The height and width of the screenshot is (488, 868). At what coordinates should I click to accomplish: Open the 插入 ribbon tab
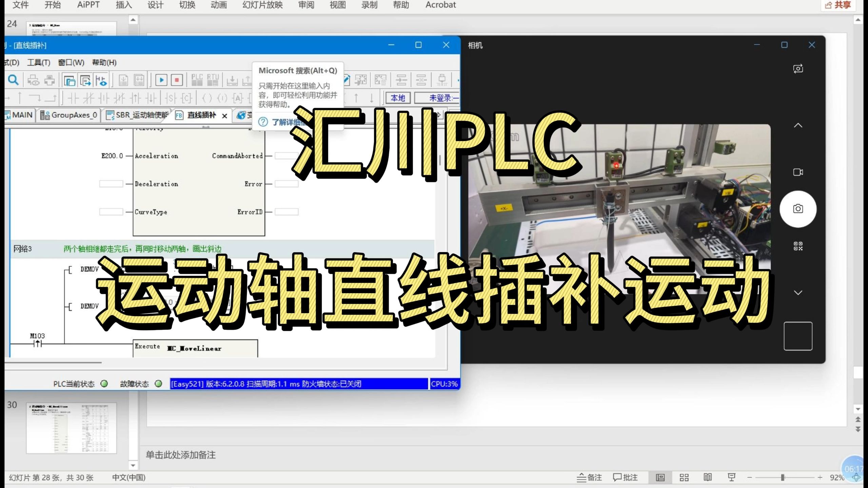pos(124,5)
